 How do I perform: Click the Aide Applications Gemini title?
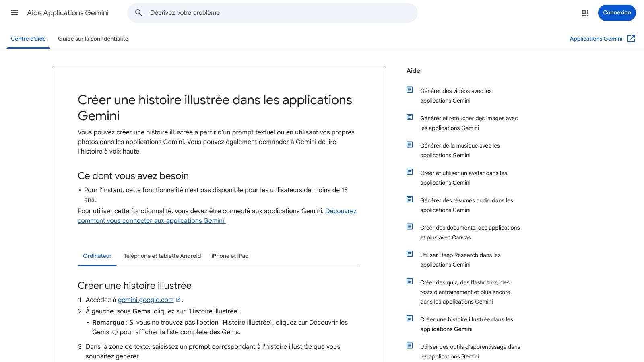[68, 13]
